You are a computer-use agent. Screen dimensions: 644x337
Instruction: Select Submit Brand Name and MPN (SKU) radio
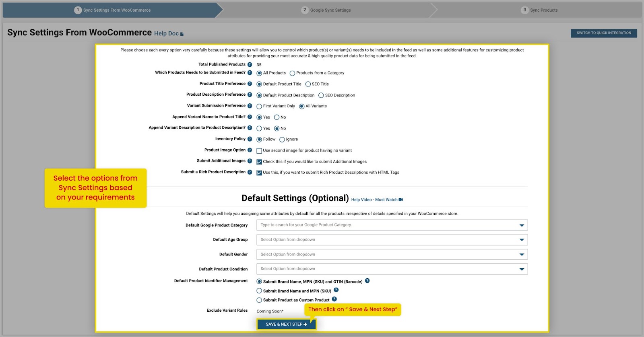point(259,291)
